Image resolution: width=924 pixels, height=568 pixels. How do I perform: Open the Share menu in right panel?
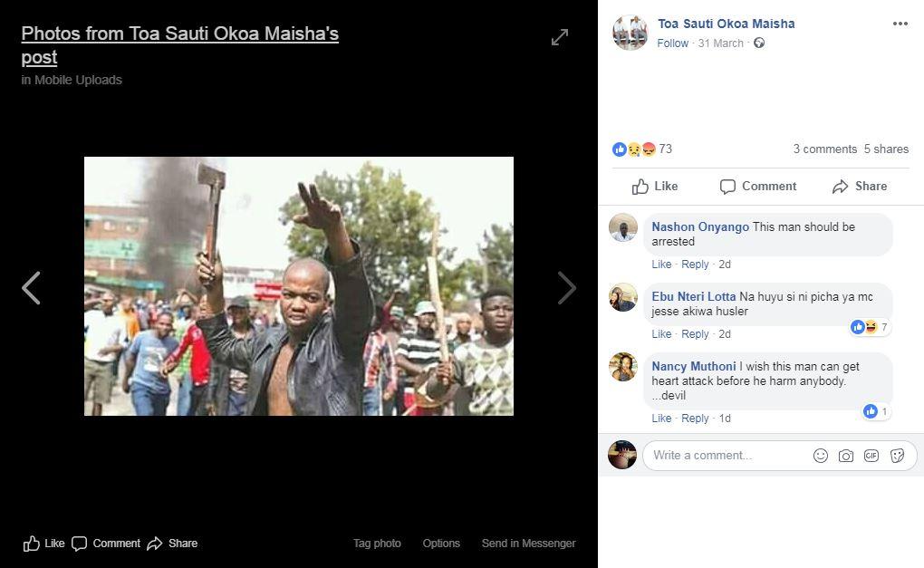click(x=859, y=187)
